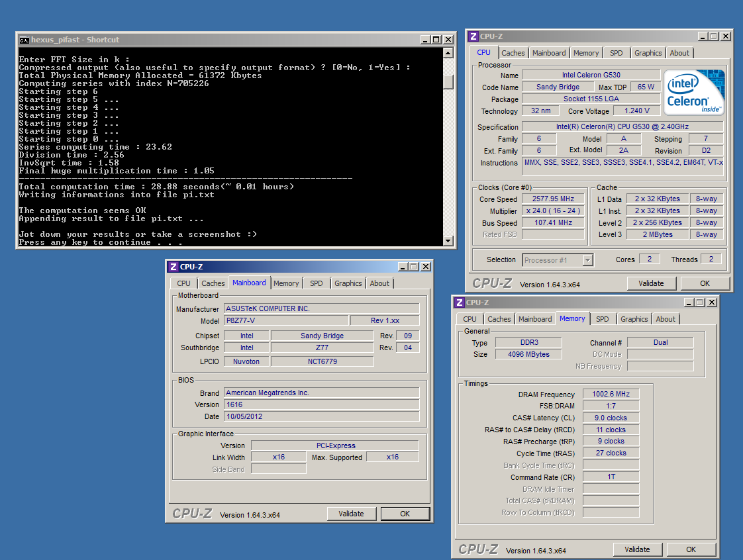Click the memory size 4096 MBytes field
Screen dimensions: 743x560
pos(528,354)
